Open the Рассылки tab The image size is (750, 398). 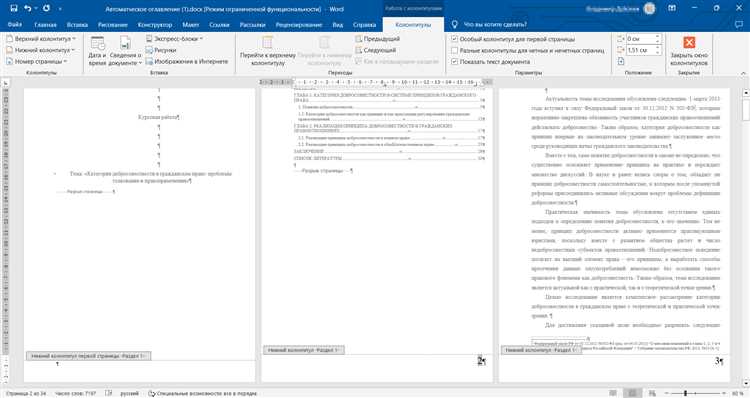[252, 24]
